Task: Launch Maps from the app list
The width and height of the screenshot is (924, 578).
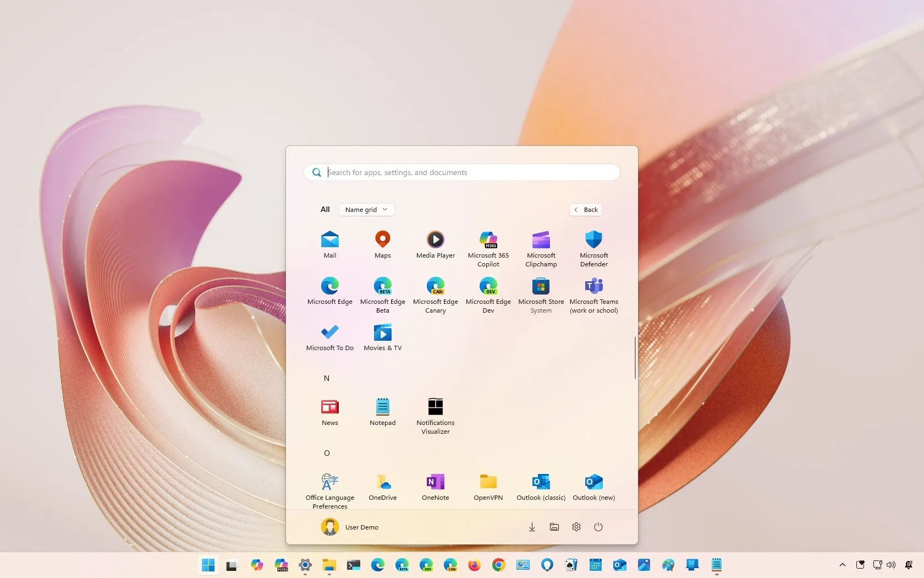Action: click(382, 244)
